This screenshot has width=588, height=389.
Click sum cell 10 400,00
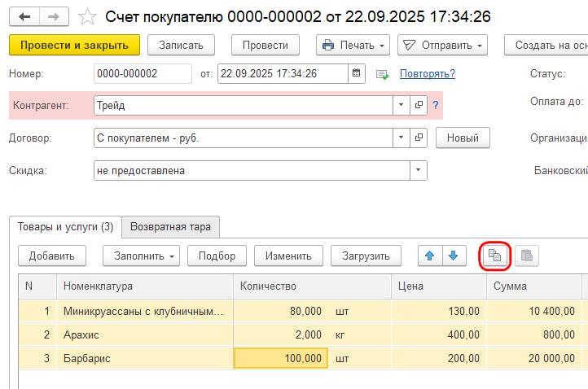pyautogui.click(x=534, y=311)
